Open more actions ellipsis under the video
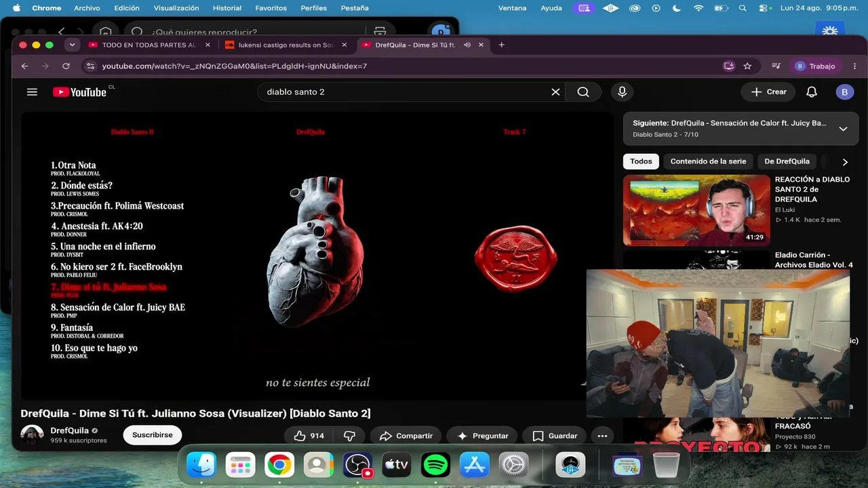Screen dimensions: 868x488 coord(602,436)
